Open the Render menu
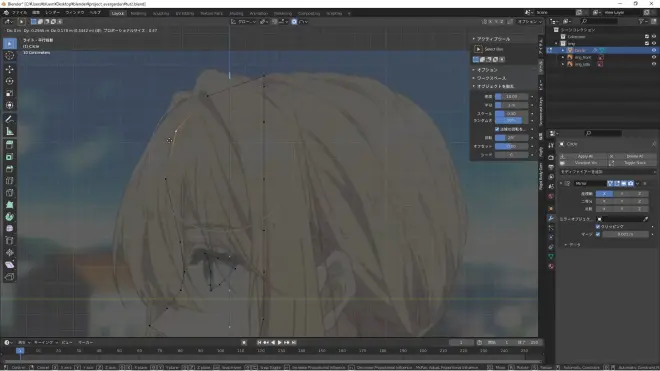The height and width of the screenshot is (371, 660). pyautogui.click(x=53, y=13)
